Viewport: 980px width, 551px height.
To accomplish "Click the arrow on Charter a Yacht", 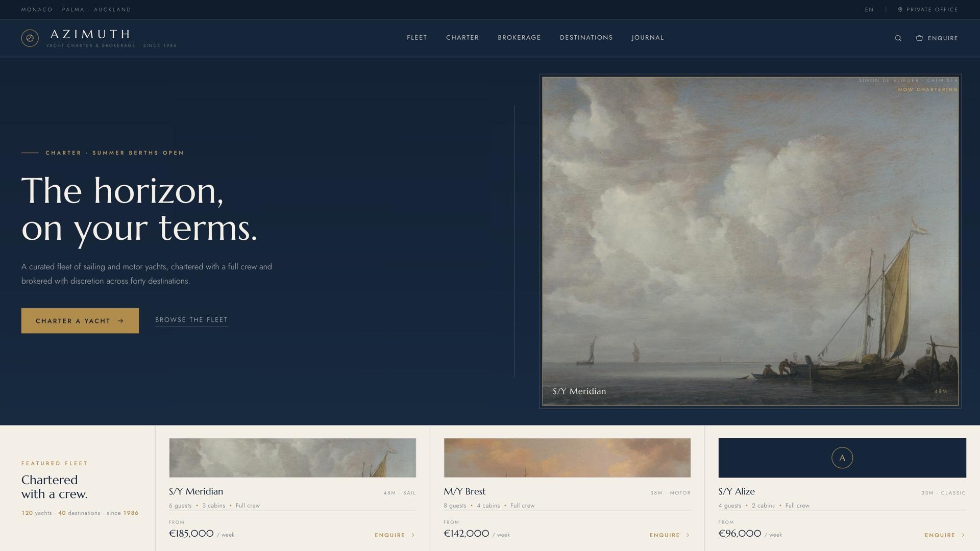I will tap(120, 321).
